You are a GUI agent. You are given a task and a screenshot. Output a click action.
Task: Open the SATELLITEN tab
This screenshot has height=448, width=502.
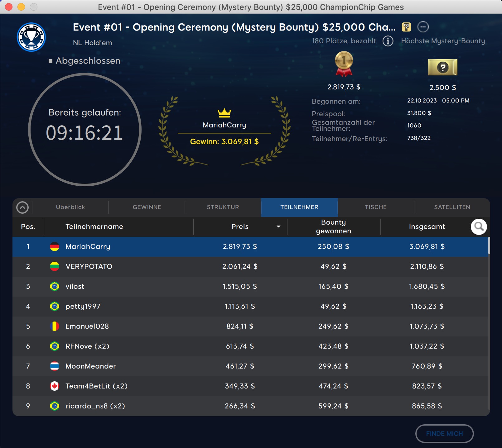[452, 207]
